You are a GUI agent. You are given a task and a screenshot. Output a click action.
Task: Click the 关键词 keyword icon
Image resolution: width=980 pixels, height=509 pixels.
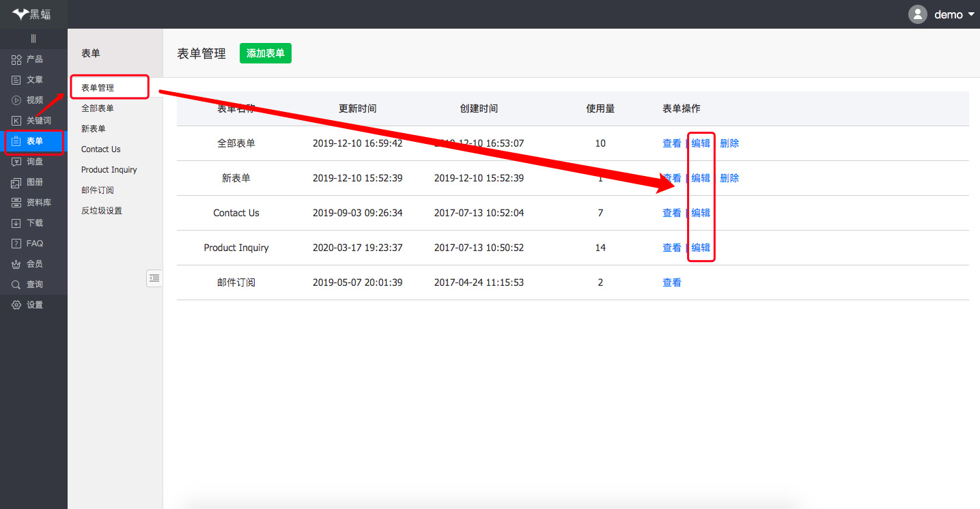point(16,121)
